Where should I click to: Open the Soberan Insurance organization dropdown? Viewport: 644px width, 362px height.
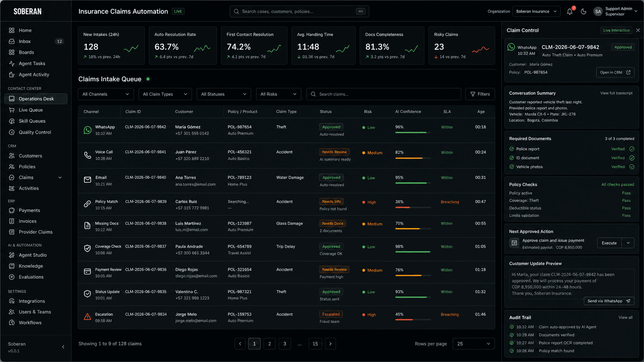[536, 12]
